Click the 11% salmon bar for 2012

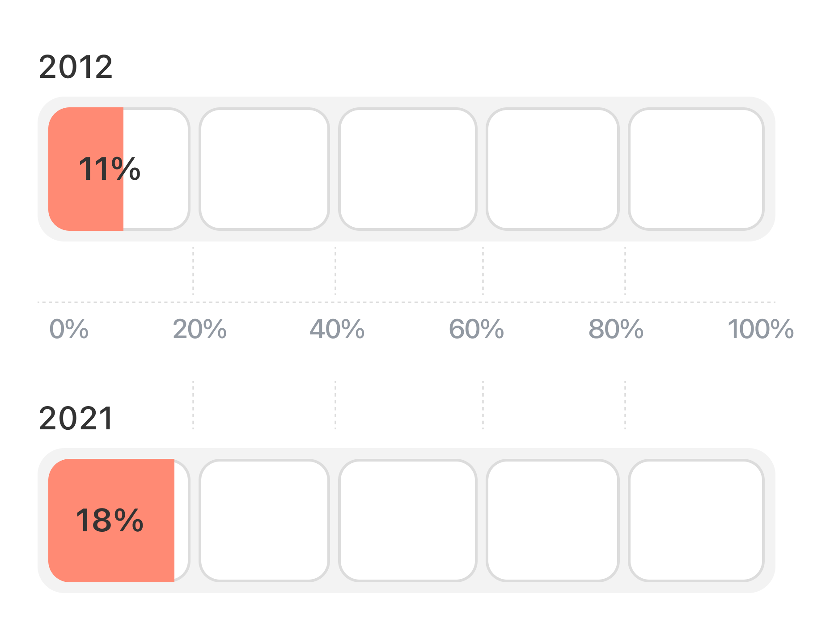[x=86, y=169]
